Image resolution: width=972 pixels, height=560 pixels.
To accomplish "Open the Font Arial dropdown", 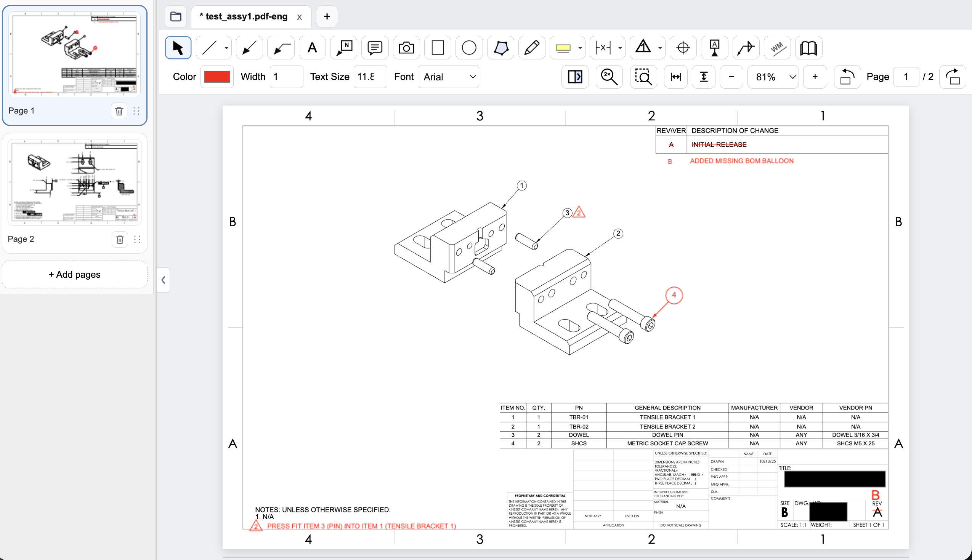I will click(448, 77).
